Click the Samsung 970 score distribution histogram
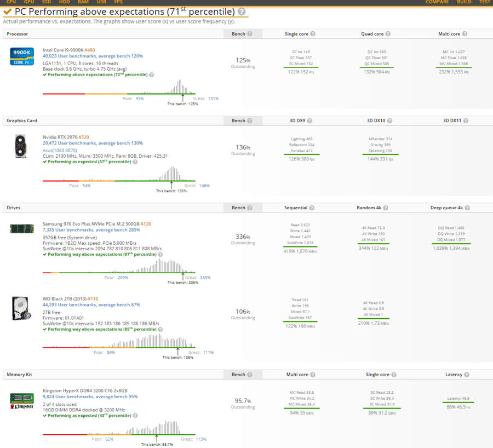Image resolution: width=493 pixels, height=448 pixels. 119,266
